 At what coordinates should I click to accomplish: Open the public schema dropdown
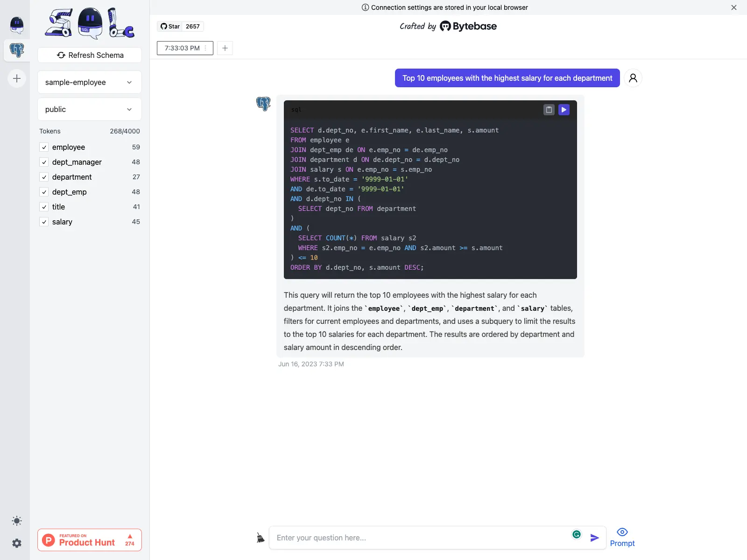click(x=89, y=109)
